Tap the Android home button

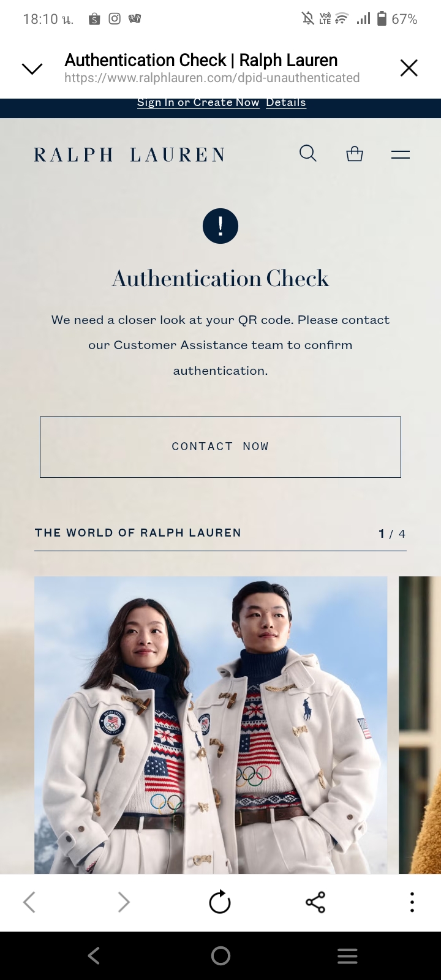[x=221, y=956]
